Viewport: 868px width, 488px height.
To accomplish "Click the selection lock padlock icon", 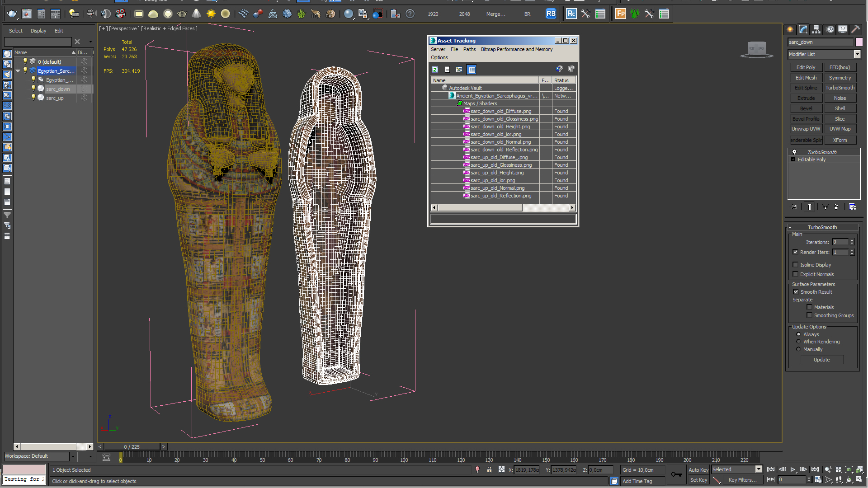I will coord(489,470).
